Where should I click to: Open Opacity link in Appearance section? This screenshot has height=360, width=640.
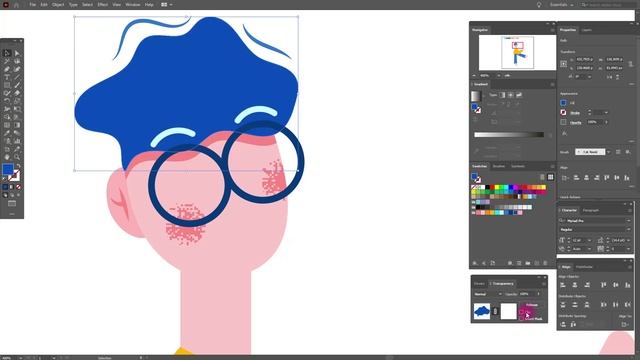(x=576, y=122)
